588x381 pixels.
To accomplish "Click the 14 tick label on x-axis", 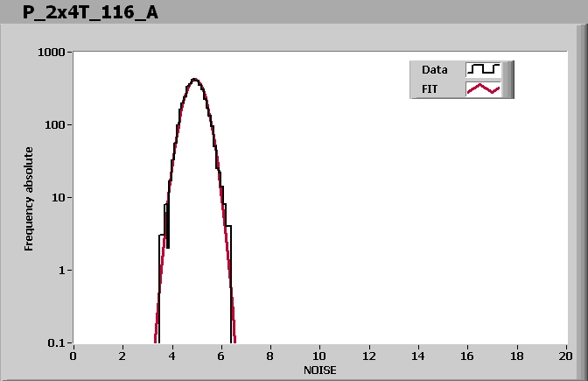I will 418,356.
